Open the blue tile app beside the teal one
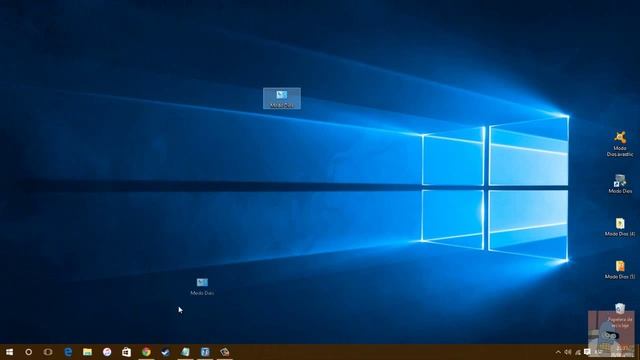This screenshot has height=360, width=640. (x=205, y=352)
